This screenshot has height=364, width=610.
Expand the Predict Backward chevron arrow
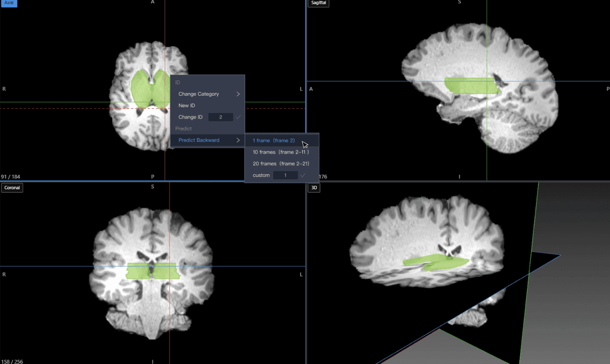tap(238, 140)
